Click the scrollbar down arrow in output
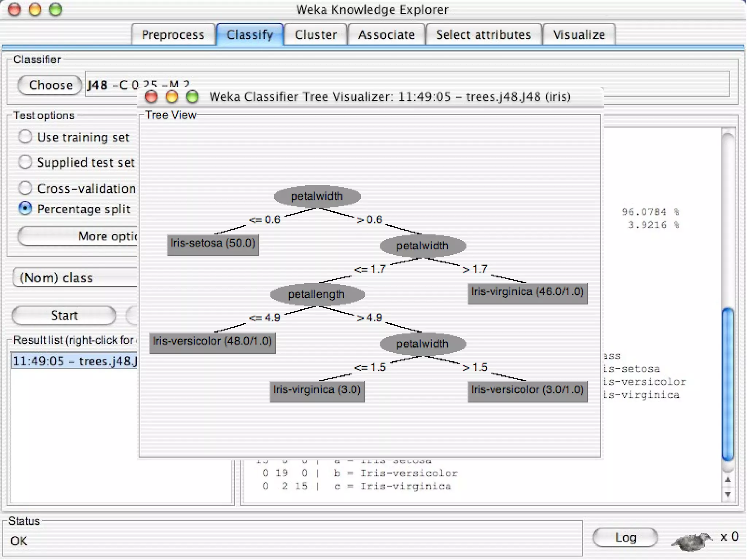 click(x=728, y=495)
